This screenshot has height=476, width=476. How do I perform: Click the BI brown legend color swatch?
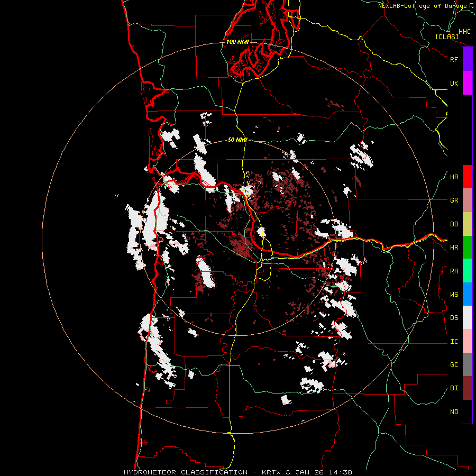pyautogui.click(x=467, y=388)
